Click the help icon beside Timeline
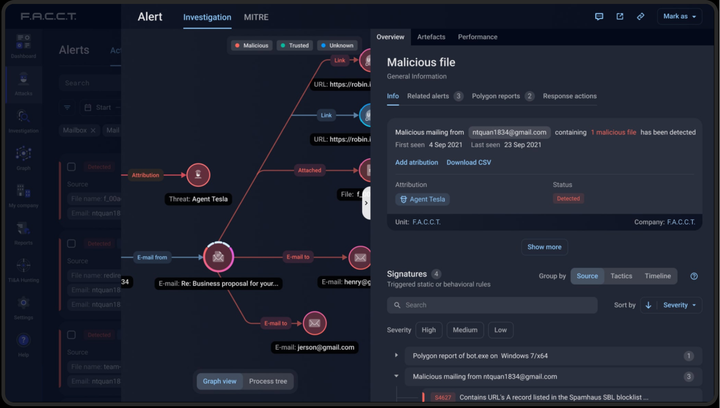The width and height of the screenshot is (720, 408). pos(694,276)
